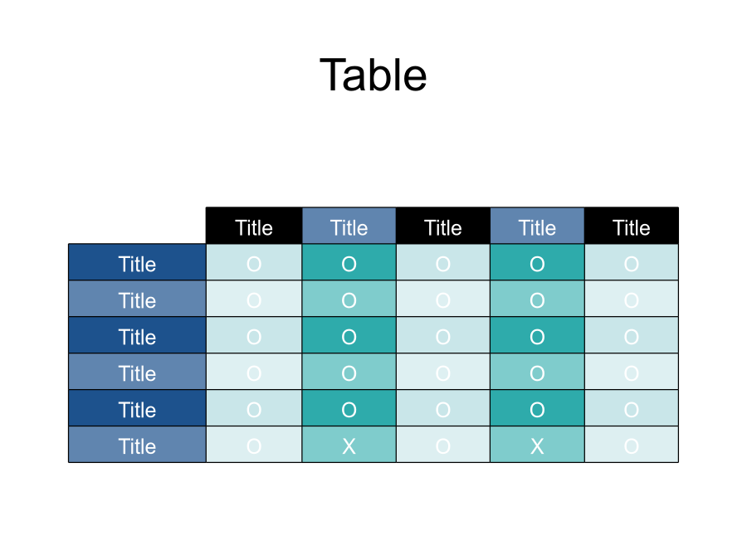Click the fourth row header Title cell
Screen dimensions: 747x560
click(137, 373)
